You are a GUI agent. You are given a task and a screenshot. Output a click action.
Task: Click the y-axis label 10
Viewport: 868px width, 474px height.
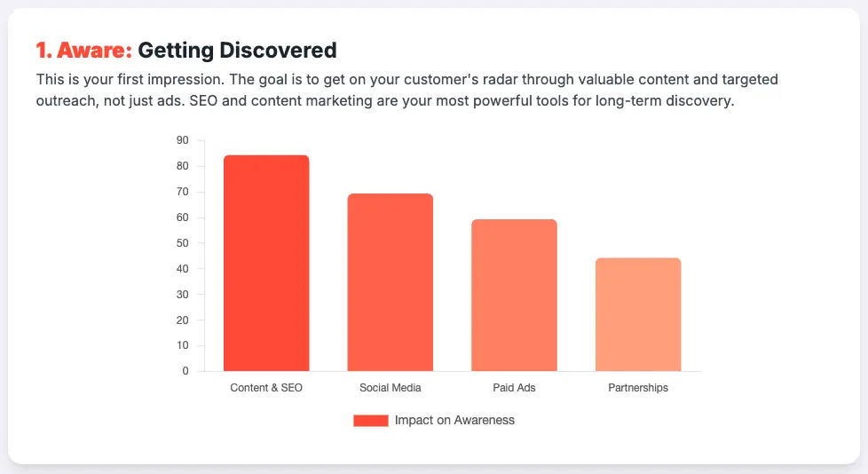(x=183, y=345)
